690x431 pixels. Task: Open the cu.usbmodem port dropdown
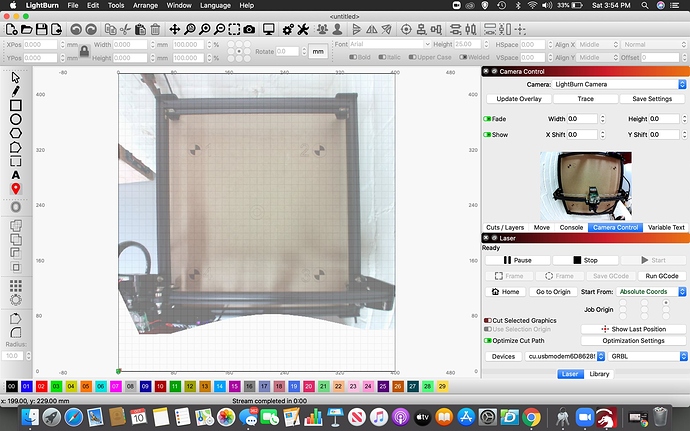pos(565,357)
